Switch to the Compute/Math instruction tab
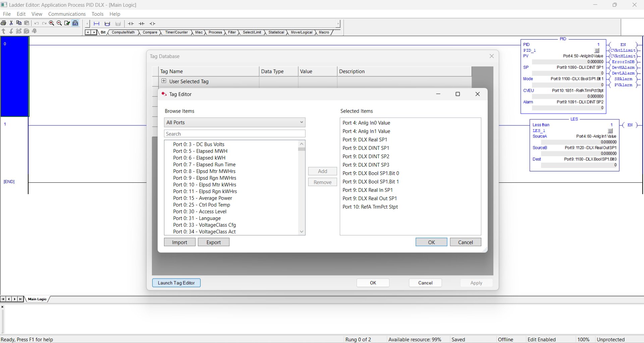Viewport: 644px width, 343px height. pyautogui.click(x=123, y=33)
